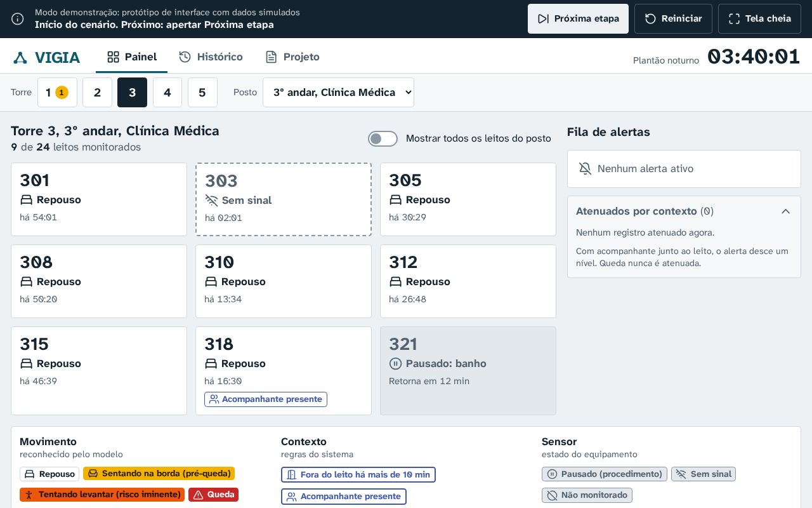Click the warning triangle icon in Queda legend

(x=198, y=495)
